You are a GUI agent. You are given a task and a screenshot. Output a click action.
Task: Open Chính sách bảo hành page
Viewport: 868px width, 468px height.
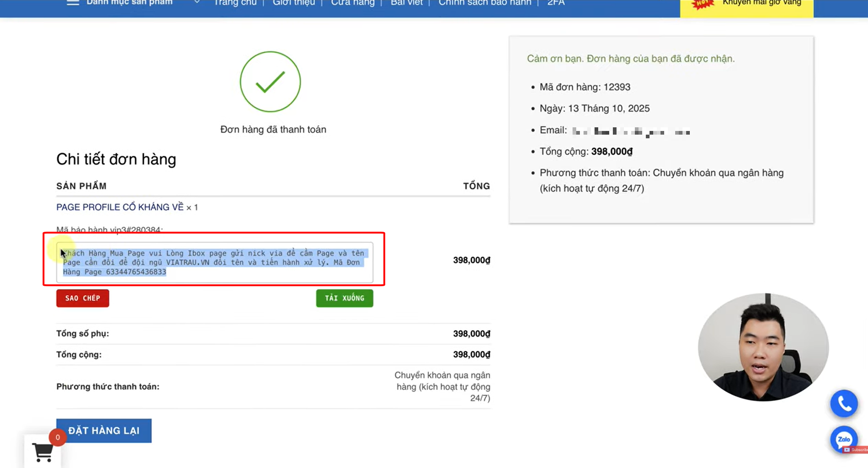pyautogui.click(x=485, y=3)
